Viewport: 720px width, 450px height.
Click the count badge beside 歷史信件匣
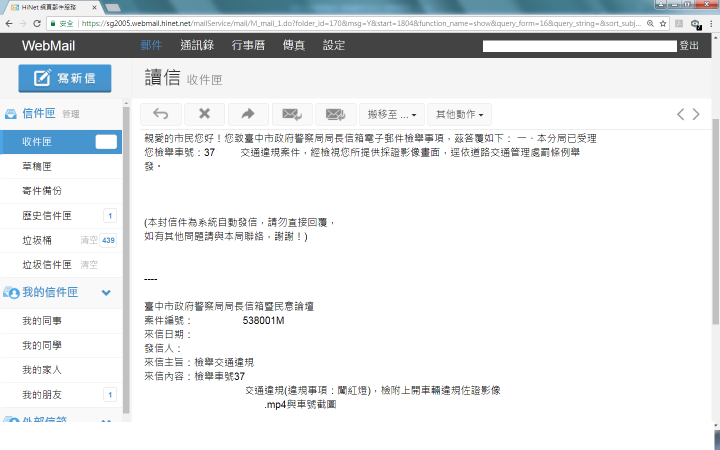(x=110, y=215)
